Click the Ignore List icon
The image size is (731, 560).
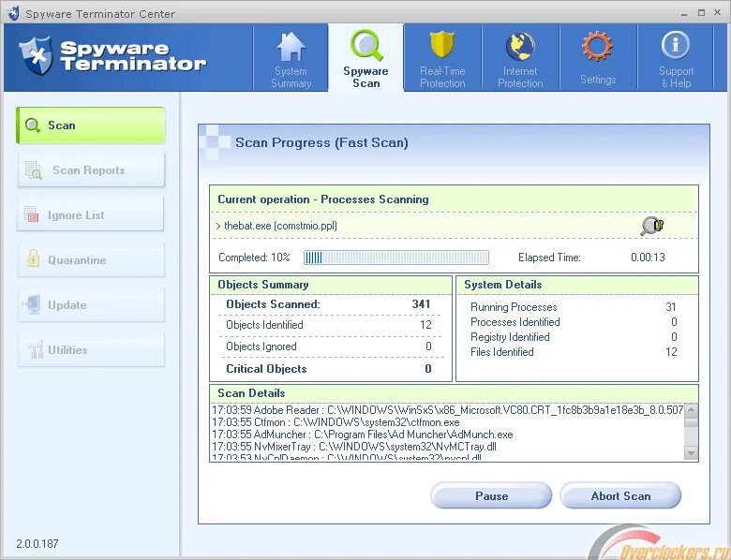click(31, 214)
